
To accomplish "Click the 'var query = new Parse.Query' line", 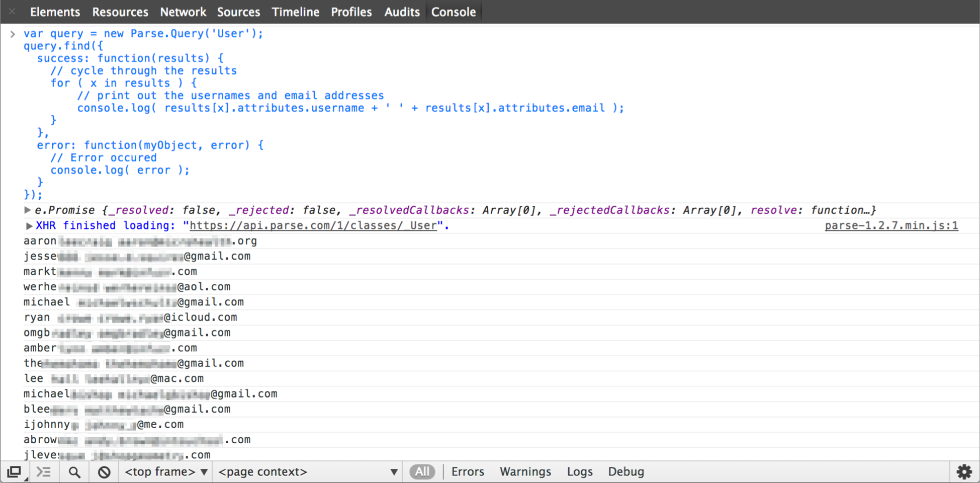I will click(x=143, y=34).
